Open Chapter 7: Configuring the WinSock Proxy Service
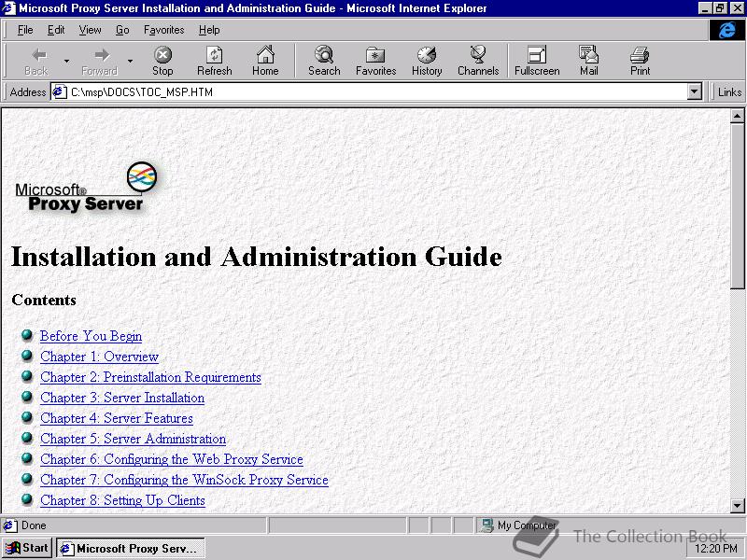The image size is (747, 560). coord(184,480)
